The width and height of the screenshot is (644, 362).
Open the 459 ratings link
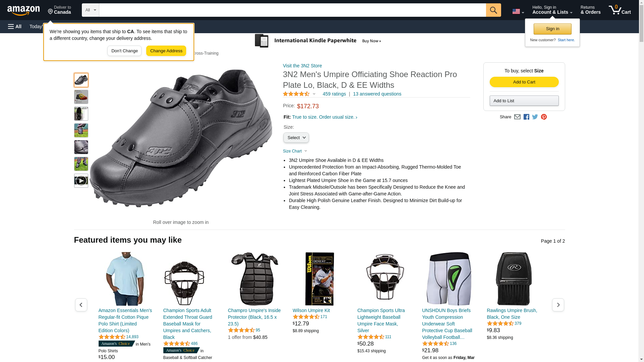(334, 94)
